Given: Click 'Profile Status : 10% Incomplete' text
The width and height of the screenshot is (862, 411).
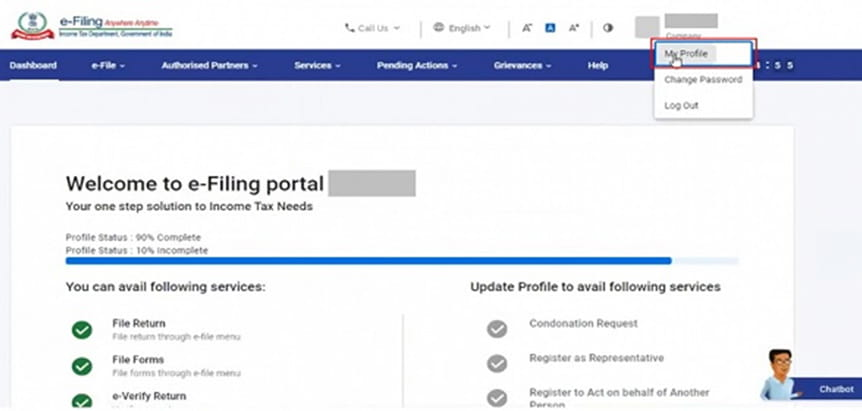Looking at the screenshot, I should point(137,251).
